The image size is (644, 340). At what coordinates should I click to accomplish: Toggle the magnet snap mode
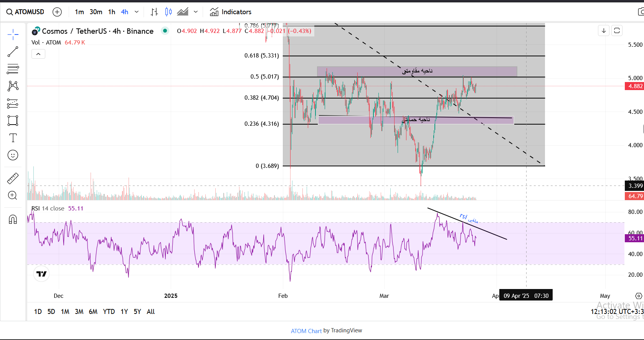[13, 219]
